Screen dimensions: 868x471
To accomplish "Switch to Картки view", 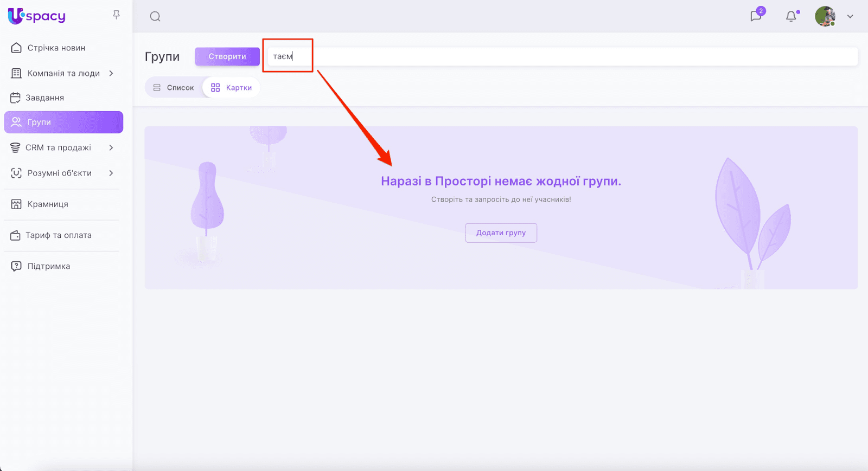I will [x=232, y=88].
